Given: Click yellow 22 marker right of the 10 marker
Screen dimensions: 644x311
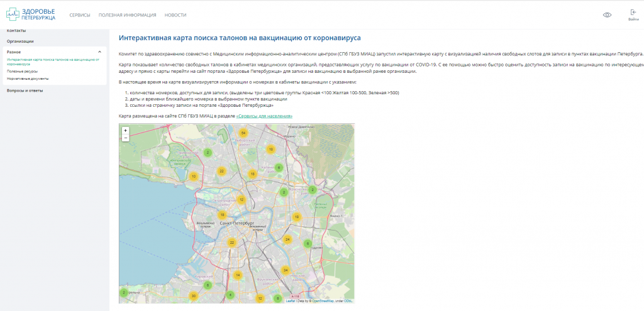Looking at the screenshot, I should pos(222,171).
